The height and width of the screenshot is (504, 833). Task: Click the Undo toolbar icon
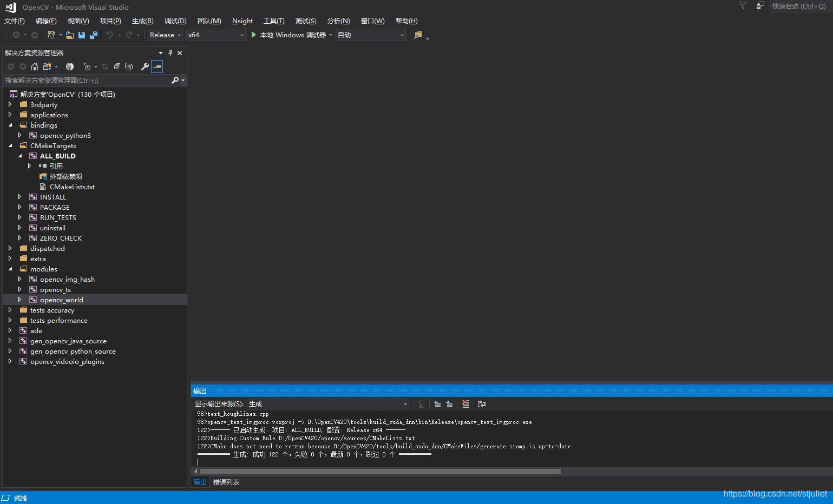click(110, 35)
